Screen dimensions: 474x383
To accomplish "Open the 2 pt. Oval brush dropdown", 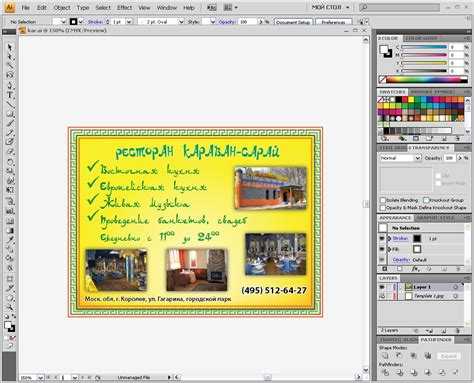I will click(181, 22).
